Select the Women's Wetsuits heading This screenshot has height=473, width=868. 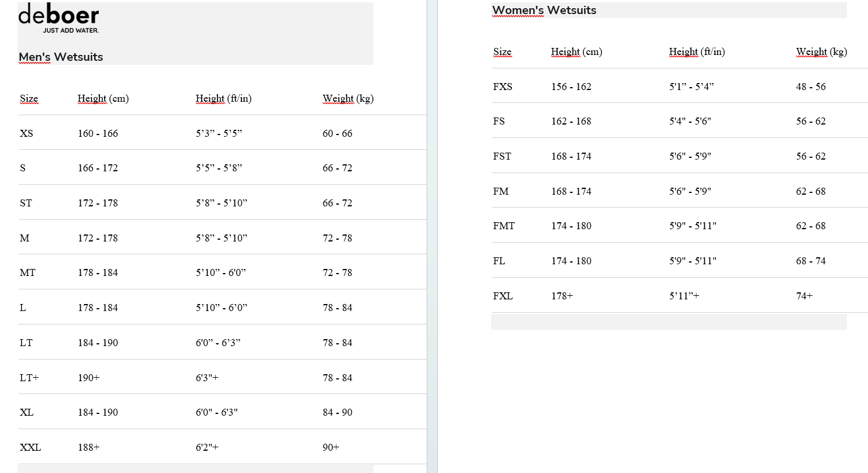(544, 10)
